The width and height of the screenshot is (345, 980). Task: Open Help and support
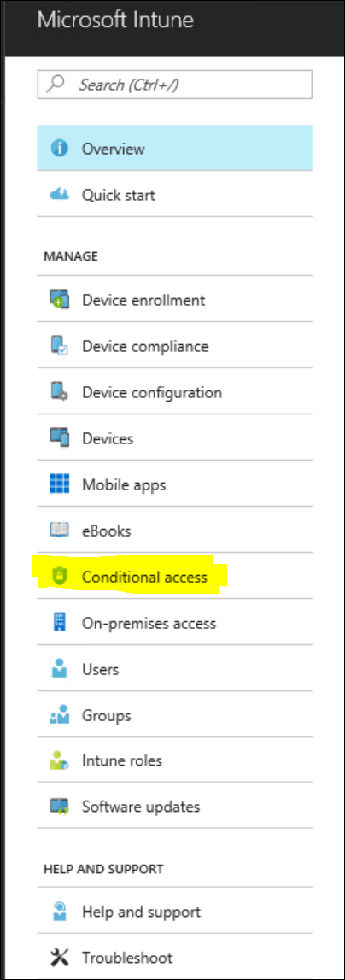coord(175,912)
